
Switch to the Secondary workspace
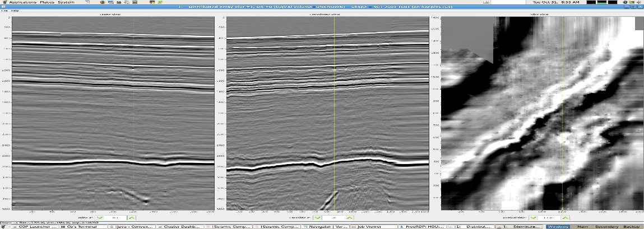(x=608, y=226)
